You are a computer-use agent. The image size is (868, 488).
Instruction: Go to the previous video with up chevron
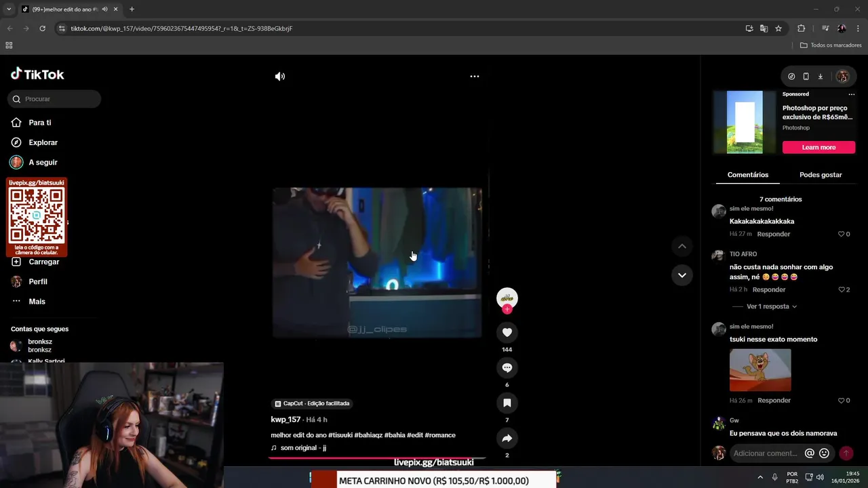pyautogui.click(x=682, y=246)
